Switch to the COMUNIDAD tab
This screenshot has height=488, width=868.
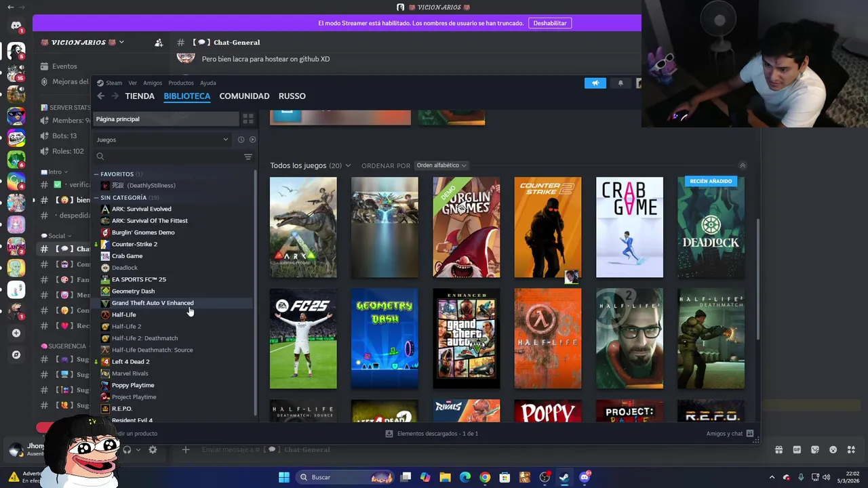coord(244,96)
